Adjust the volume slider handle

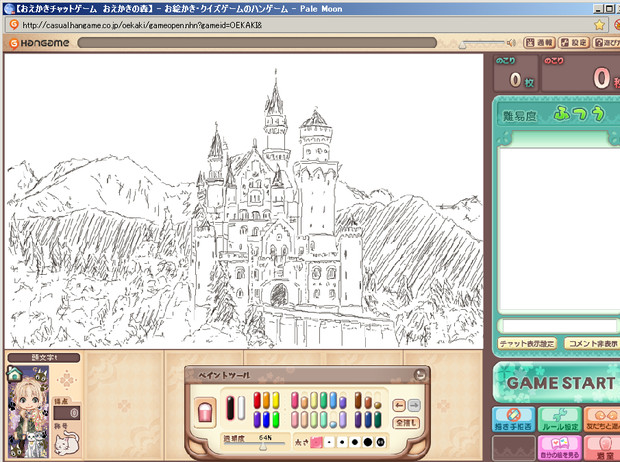pos(462,44)
